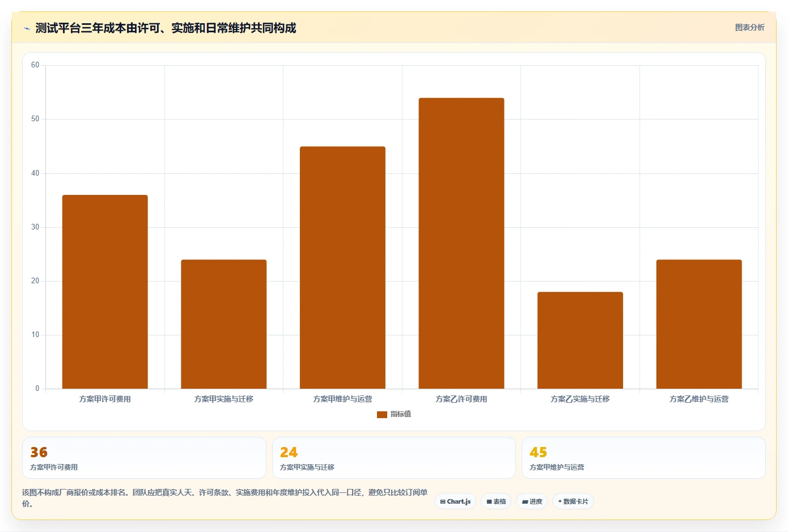Click the x-axis label 方案乙实施与迁移
This screenshot has width=788, height=532.
click(x=580, y=399)
